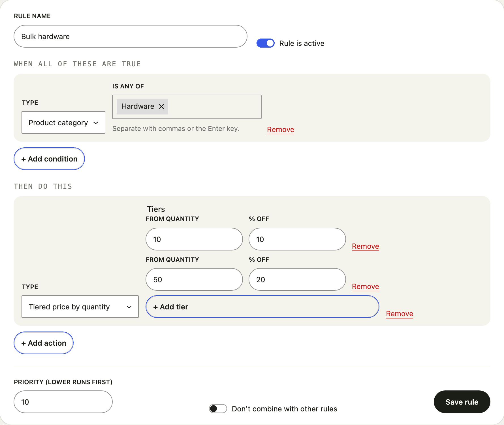Edit the second tier % Off field showing 20

pos(297,279)
